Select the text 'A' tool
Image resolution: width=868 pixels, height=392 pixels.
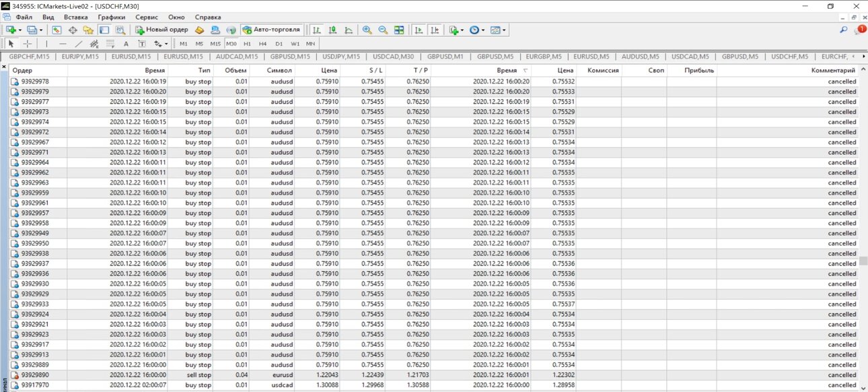pyautogui.click(x=126, y=44)
